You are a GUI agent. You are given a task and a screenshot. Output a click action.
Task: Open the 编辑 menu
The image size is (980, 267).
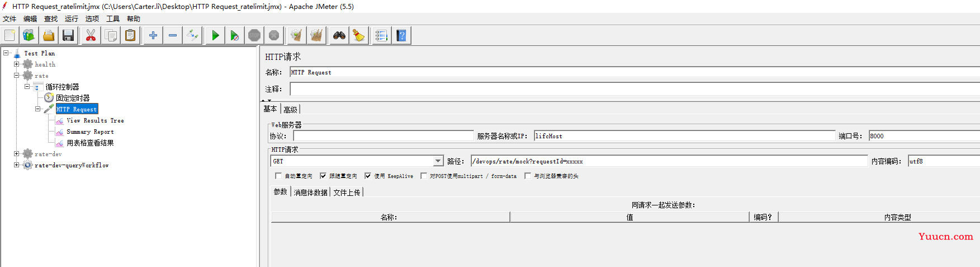pyautogui.click(x=30, y=19)
